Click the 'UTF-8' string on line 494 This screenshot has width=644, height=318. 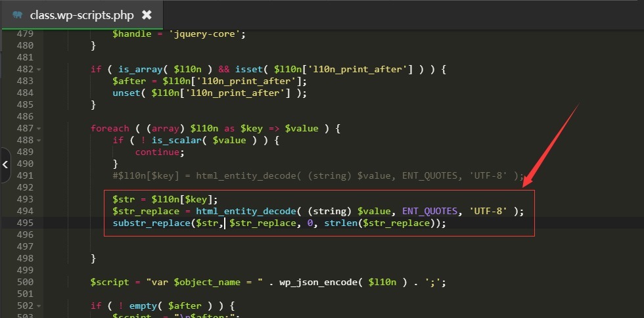click(488, 211)
